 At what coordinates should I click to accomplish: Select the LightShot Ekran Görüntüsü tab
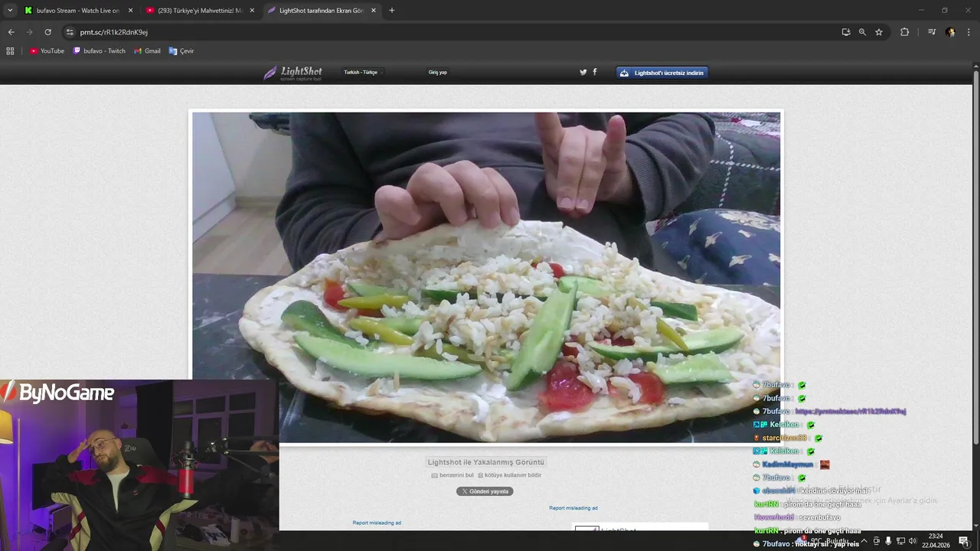click(322, 11)
